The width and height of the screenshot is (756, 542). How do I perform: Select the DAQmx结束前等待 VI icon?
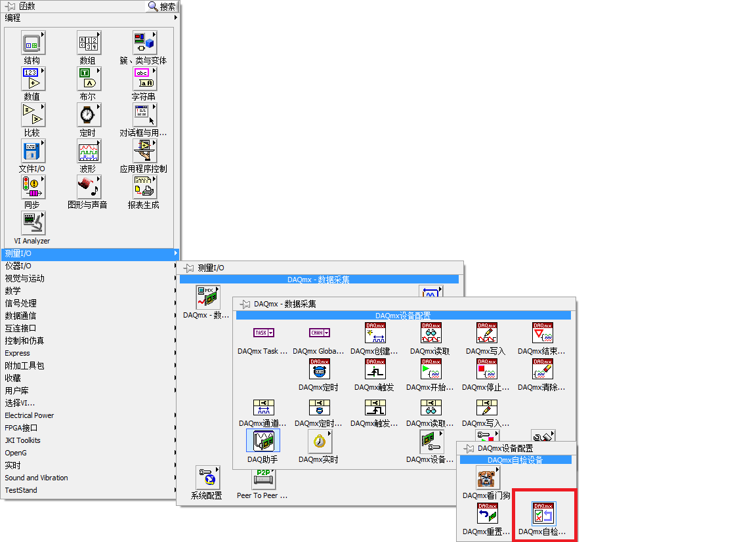tap(543, 333)
